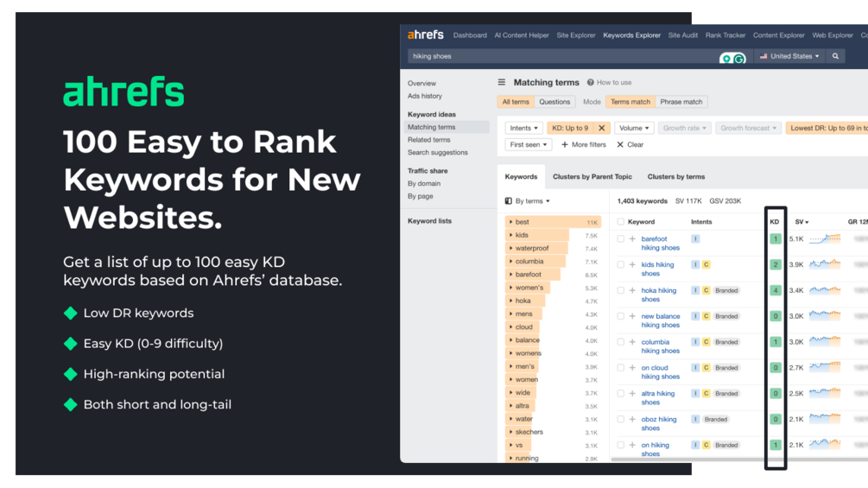Image resolution: width=868 pixels, height=488 pixels.
Task: Open Search suggestions in the sidebar
Action: tap(437, 153)
